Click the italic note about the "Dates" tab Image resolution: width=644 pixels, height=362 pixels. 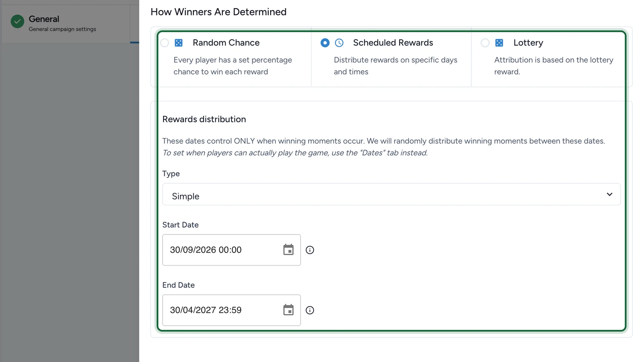tap(295, 153)
